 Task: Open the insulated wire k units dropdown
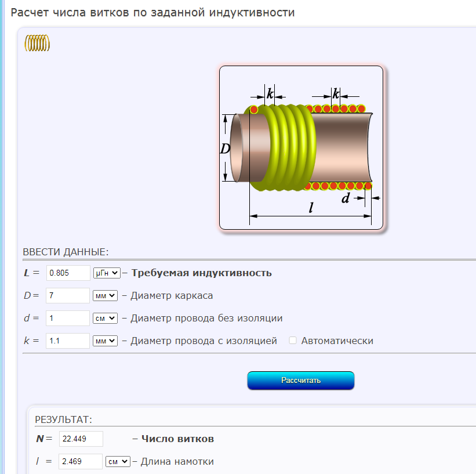106,341
